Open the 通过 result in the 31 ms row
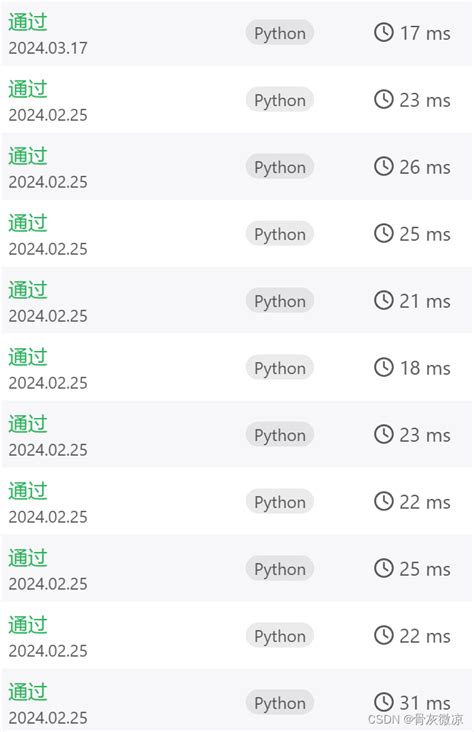474x732 pixels. pos(28,691)
